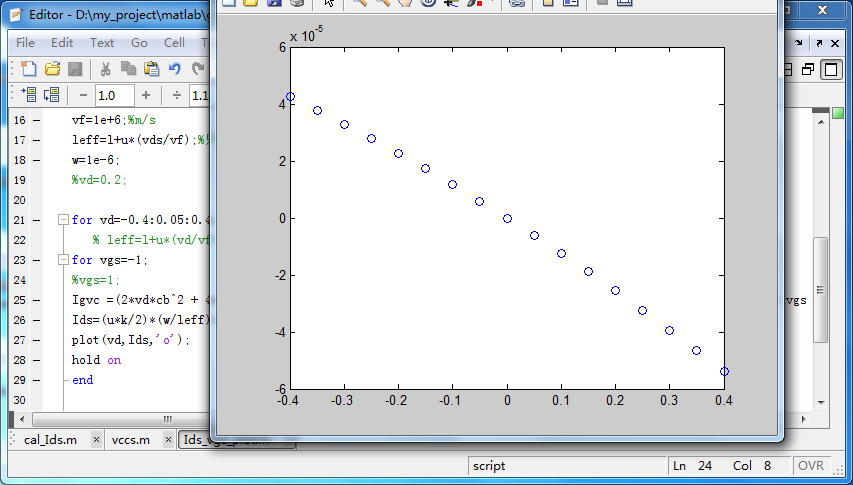Image resolution: width=853 pixels, height=485 pixels.
Task: Toggle OVR overwrite mode in status bar
Action: coord(812,466)
